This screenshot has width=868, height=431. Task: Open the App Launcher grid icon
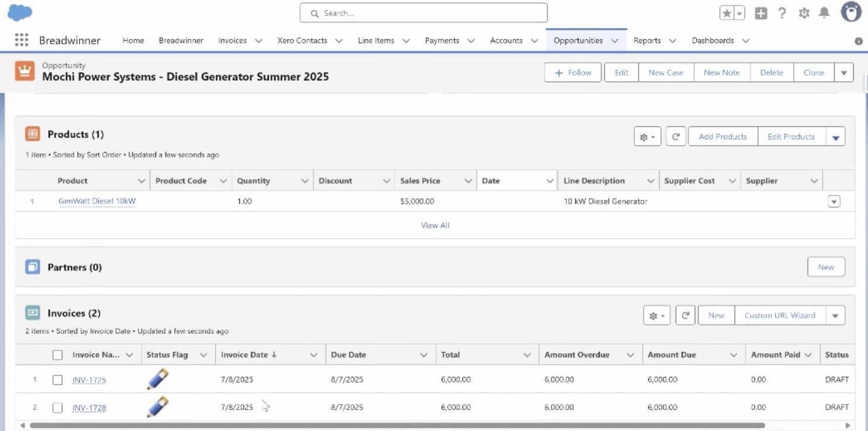(x=21, y=40)
